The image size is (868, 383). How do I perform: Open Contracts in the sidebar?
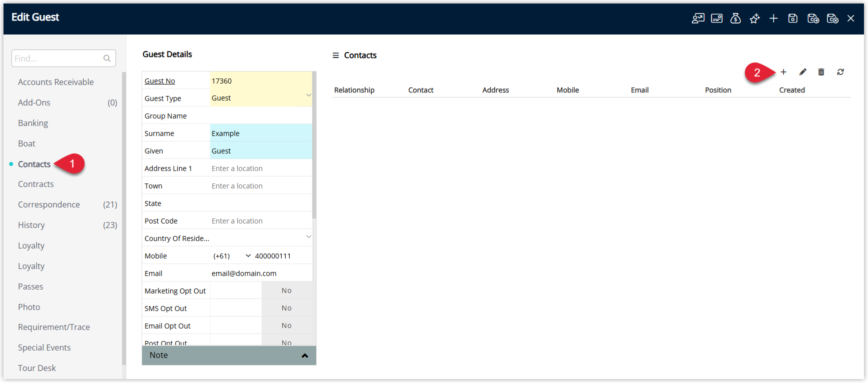(x=36, y=184)
